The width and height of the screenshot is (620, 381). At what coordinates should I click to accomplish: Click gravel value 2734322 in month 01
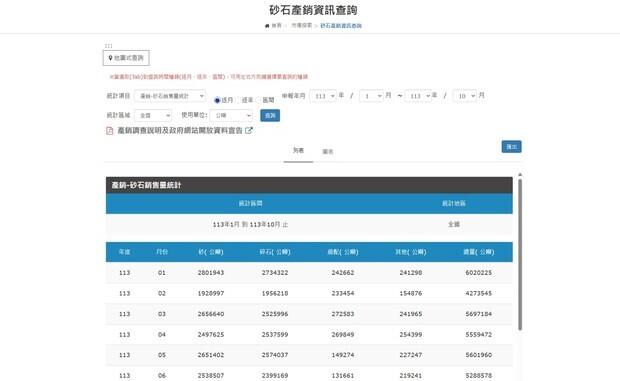click(x=275, y=273)
